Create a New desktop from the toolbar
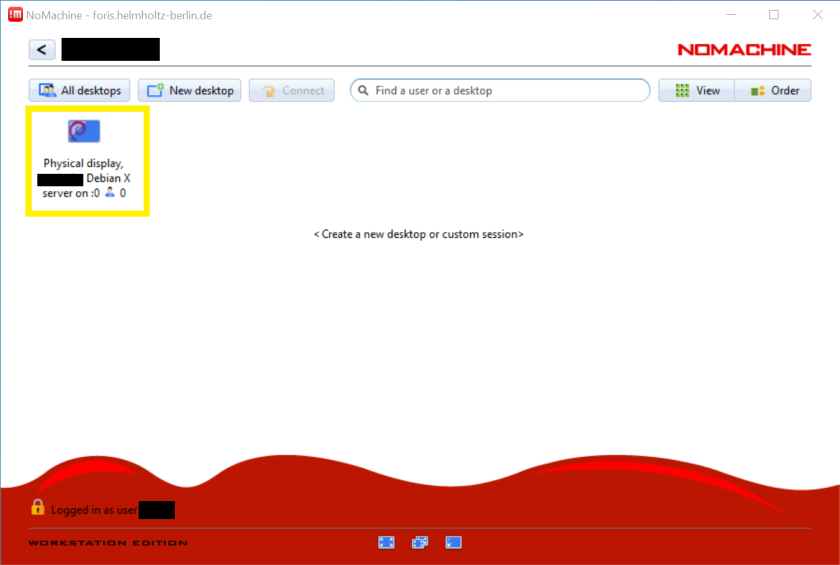 point(189,91)
